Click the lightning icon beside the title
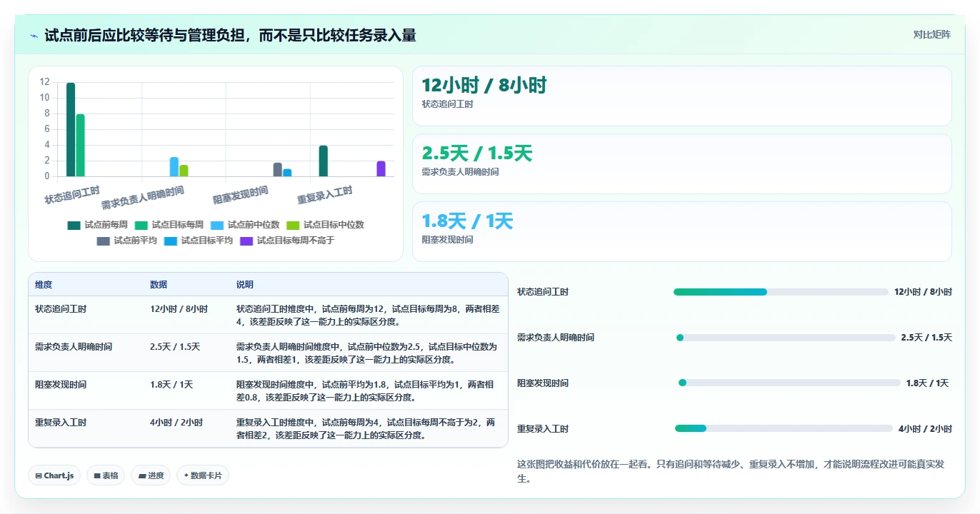The width and height of the screenshot is (980, 514). [34, 36]
